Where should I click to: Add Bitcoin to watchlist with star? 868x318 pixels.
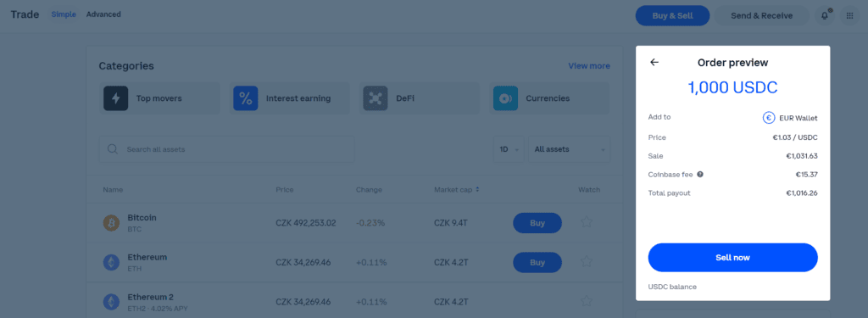[587, 223]
